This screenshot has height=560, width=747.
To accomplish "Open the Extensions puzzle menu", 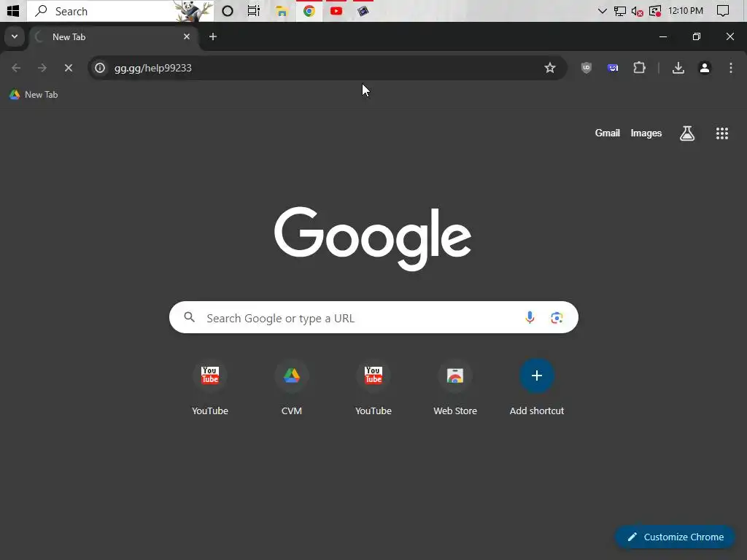I will pos(639,68).
